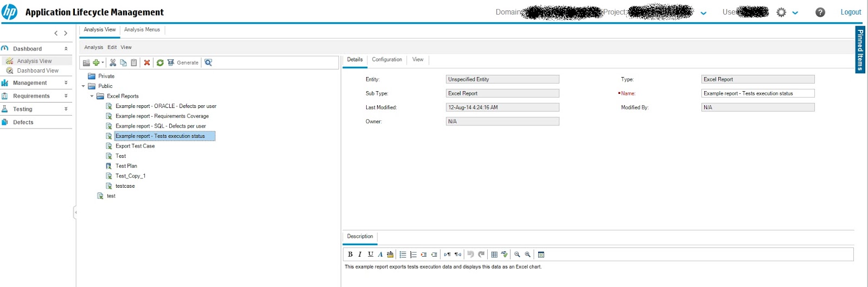Run the spell check icon
The image size is (868, 287).
pyautogui.click(x=505, y=254)
